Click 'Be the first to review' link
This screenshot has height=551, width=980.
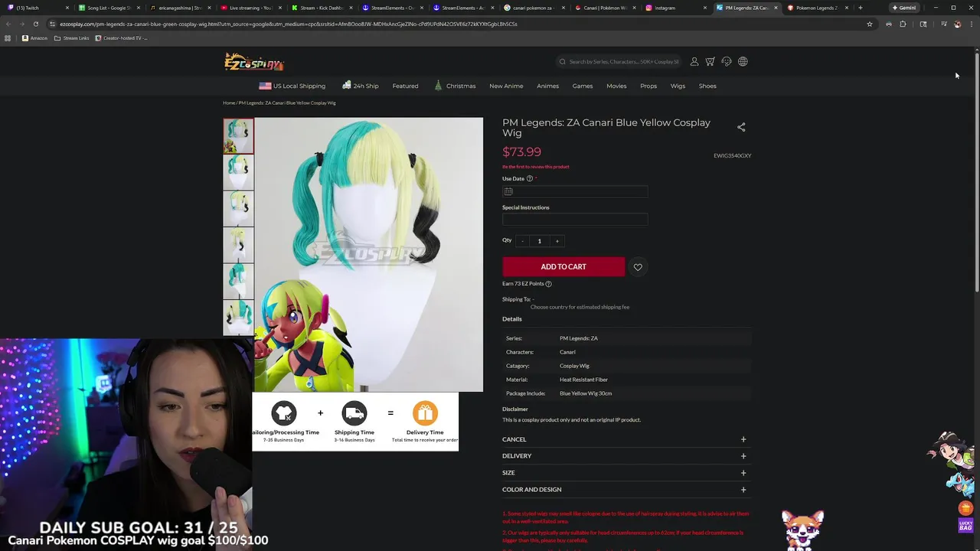(536, 166)
